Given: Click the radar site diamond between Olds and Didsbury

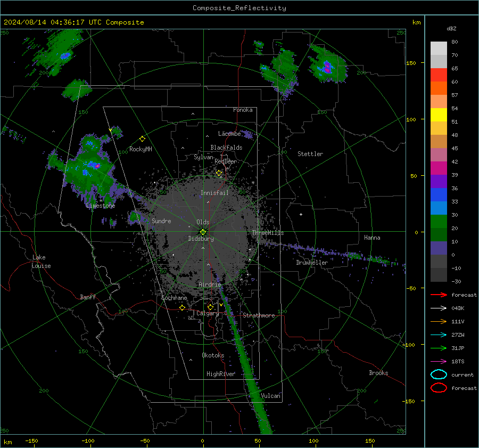Looking at the screenshot, I should tap(203, 232).
